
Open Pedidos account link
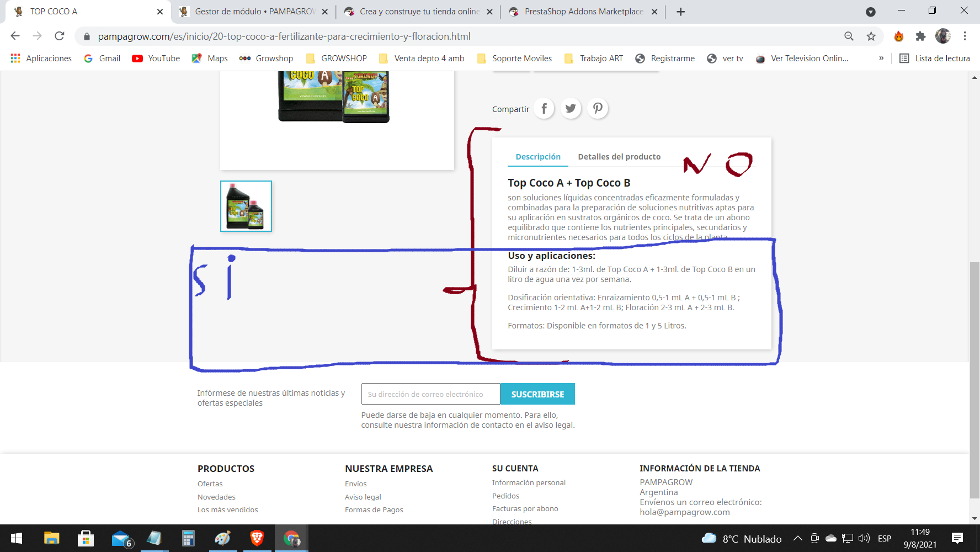(506, 496)
